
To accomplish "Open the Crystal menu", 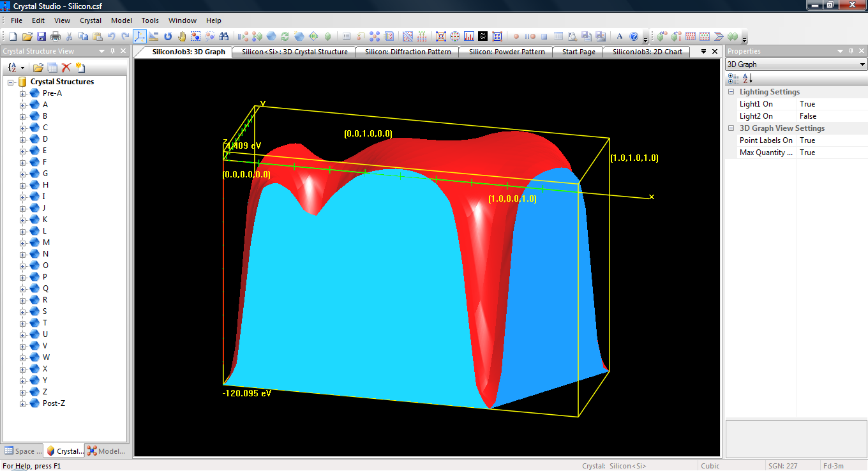I will click(x=91, y=20).
